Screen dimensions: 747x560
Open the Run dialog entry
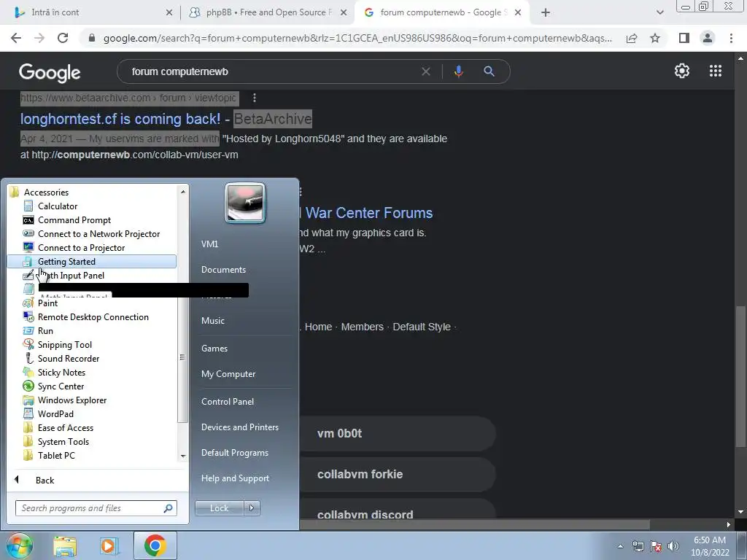[x=45, y=331]
